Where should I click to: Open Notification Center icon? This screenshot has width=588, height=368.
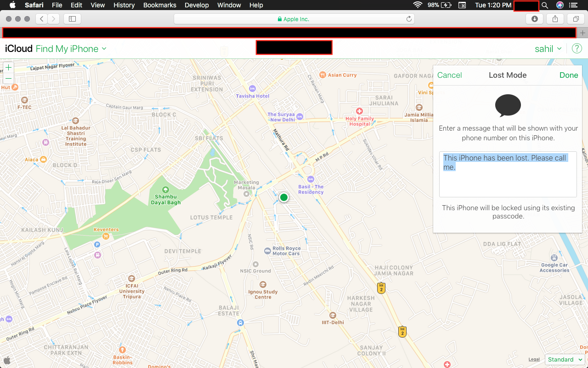pos(573,5)
